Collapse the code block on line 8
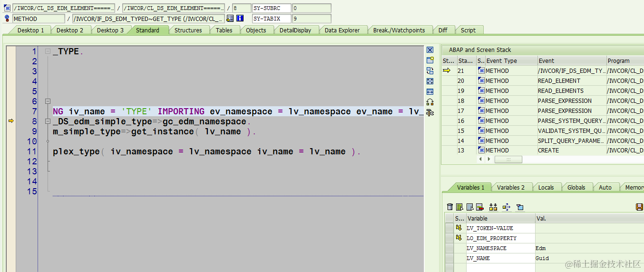Image resolution: width=644 pixels, height=272 pixels. [x=48, y=121]
